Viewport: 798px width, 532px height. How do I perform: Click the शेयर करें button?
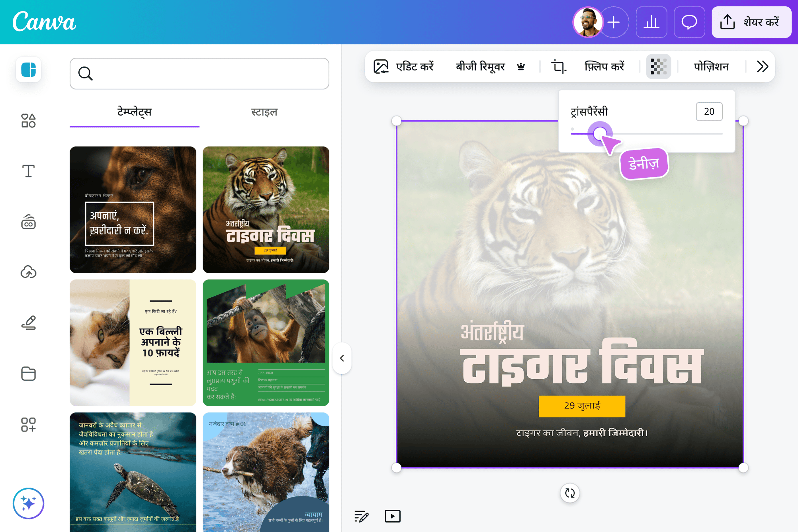click(751, 22)
